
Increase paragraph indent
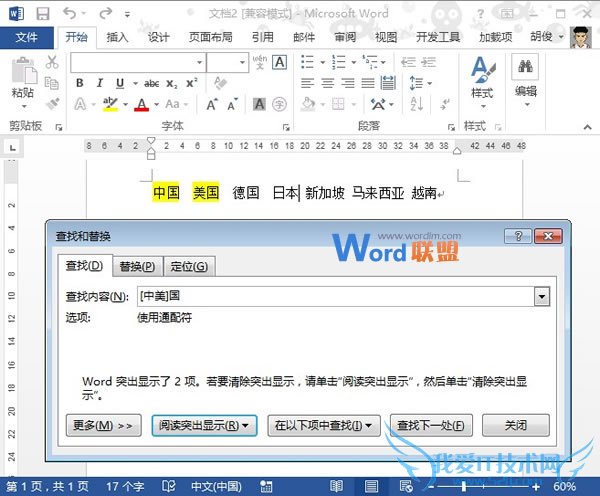(x=429, y=62)
